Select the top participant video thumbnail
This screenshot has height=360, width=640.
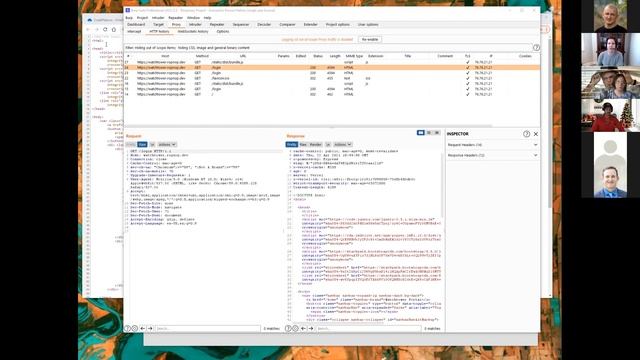click(610, 16)
